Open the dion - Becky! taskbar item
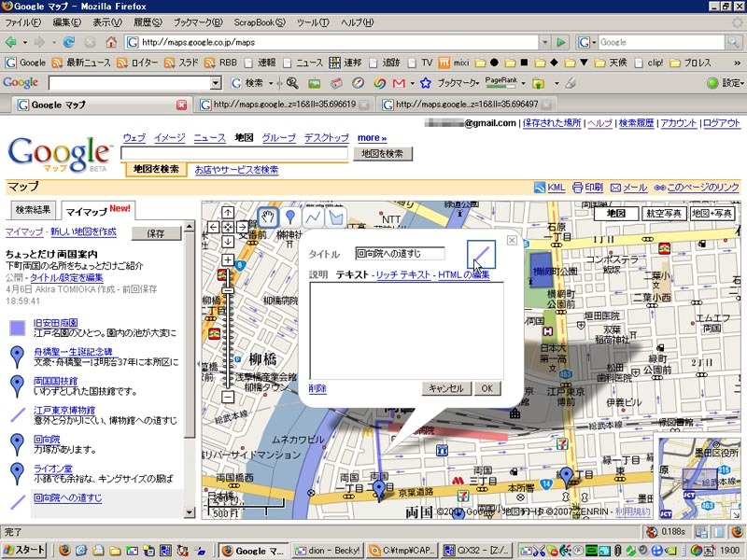This screenshot has width=747, height=560. pyautogui.click(x=327, y=551)
